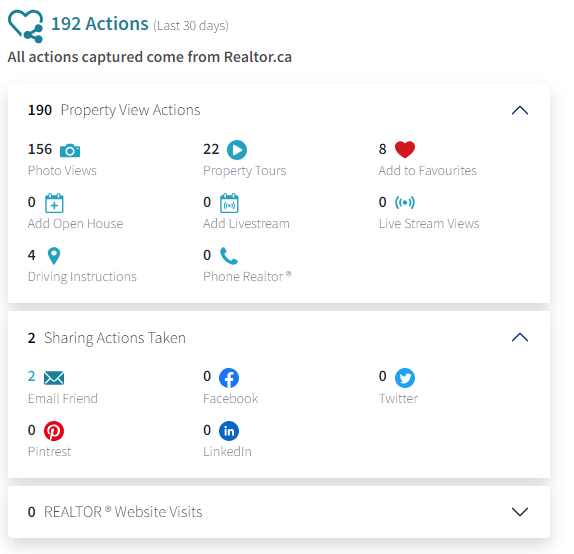Click the Add Livestream calendar icon
Screen dimensions: 574x554
point(229,203)
